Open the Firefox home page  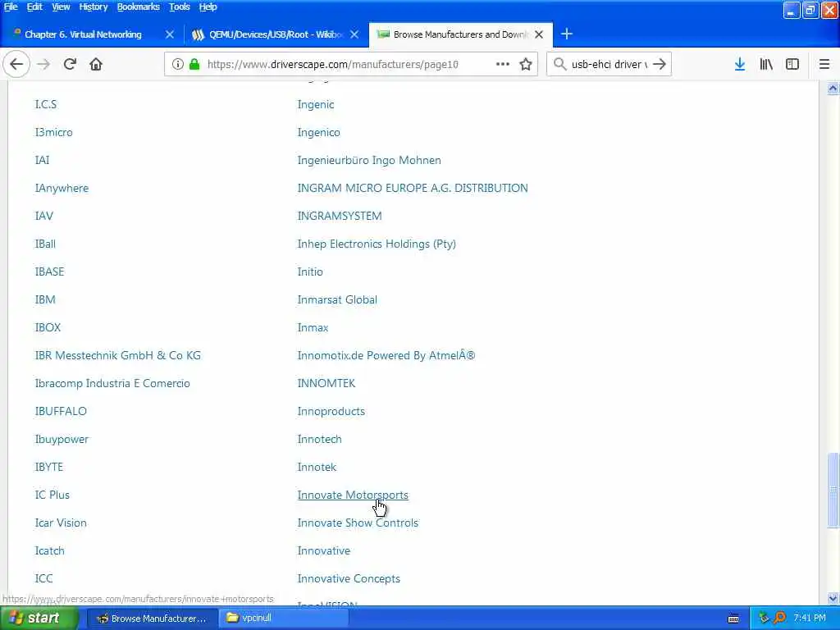click(x=96, y=64)
